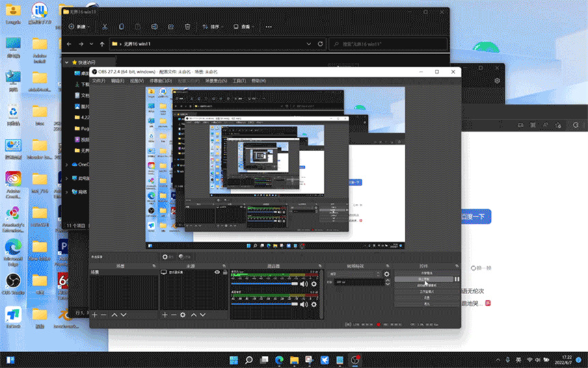Toggle visibility eye of display capture source

click(x=217, y=272)
